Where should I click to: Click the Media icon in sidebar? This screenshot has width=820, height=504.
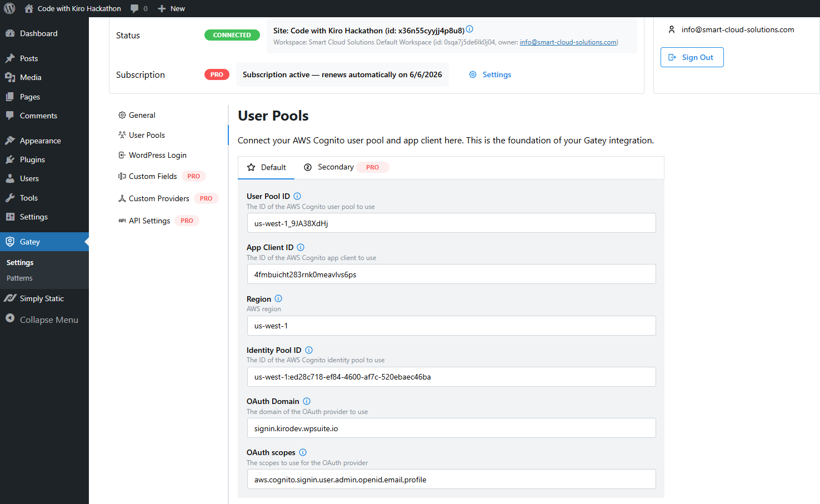coord(10,77)
